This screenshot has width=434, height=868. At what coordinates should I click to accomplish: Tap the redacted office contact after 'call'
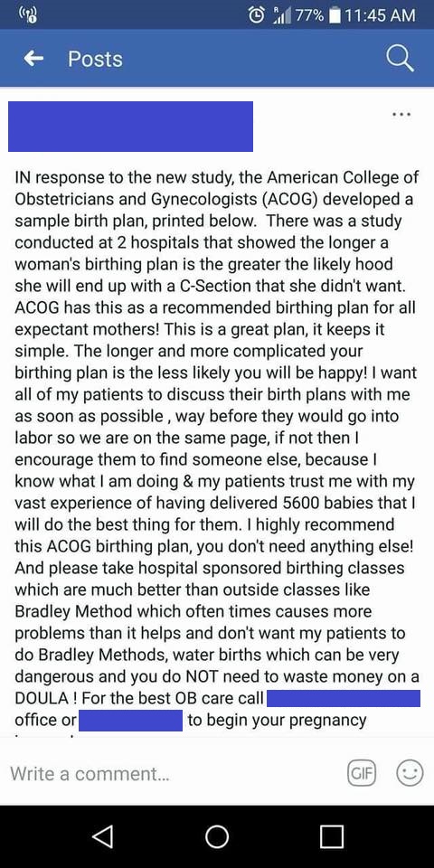(x=344, y=697)
